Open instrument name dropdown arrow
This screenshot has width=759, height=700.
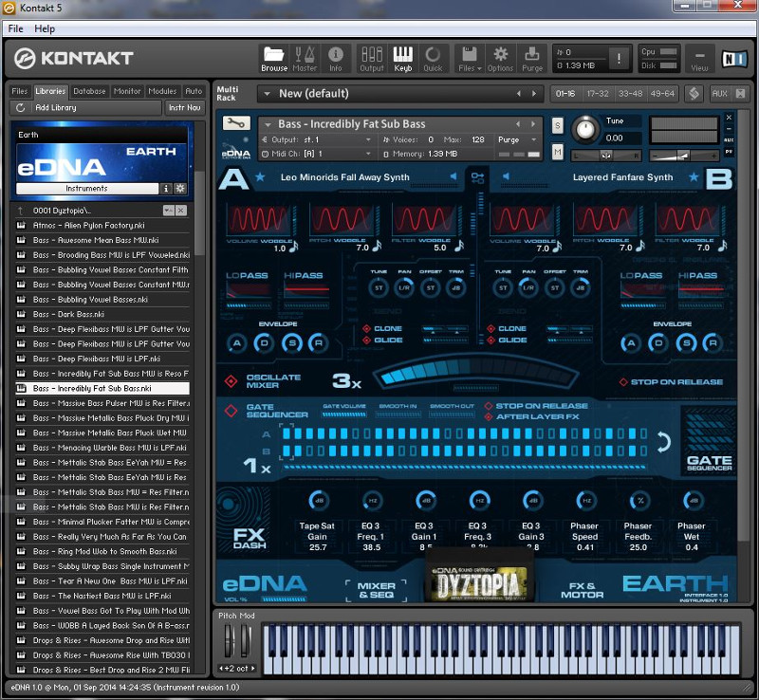[268, 124]
